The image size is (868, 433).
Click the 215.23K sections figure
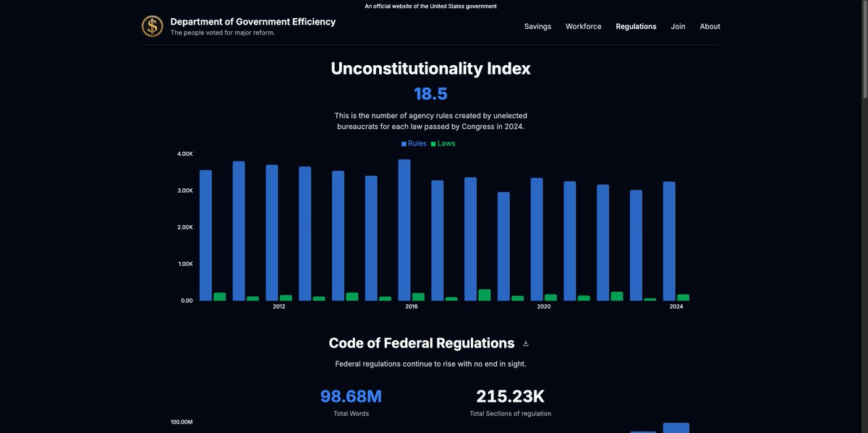(510, 396)
